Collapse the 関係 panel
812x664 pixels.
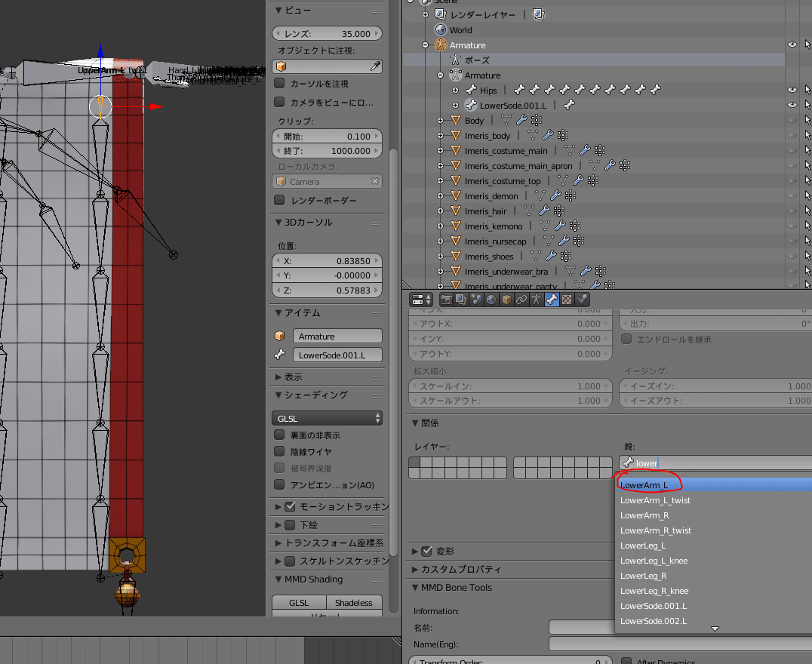coord(415,423)
